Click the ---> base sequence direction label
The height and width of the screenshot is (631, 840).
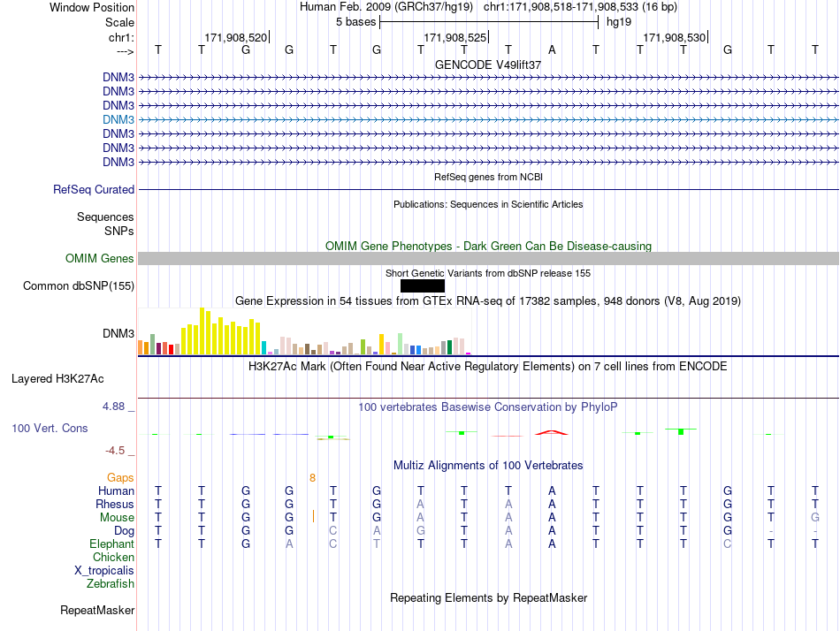click(x=125, y=51)
